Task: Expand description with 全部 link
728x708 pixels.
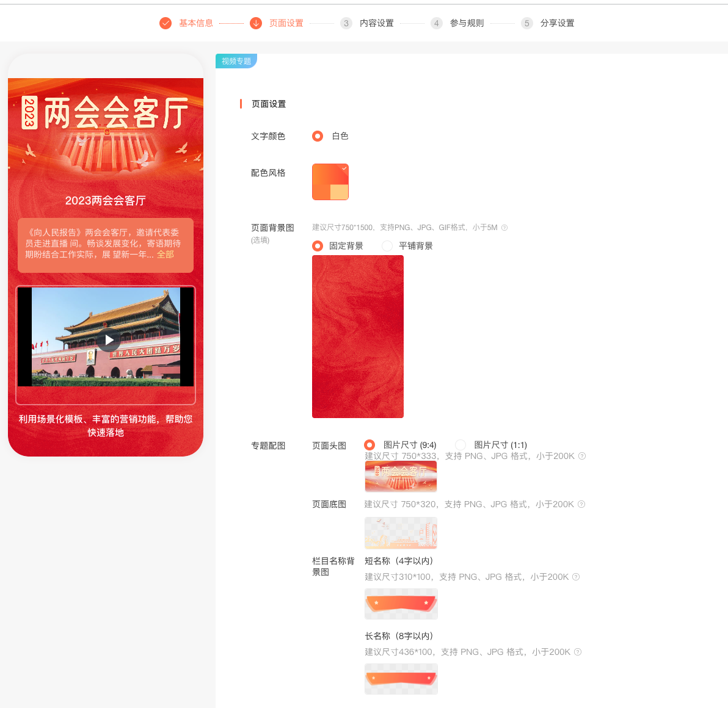Action: [166, 255]
